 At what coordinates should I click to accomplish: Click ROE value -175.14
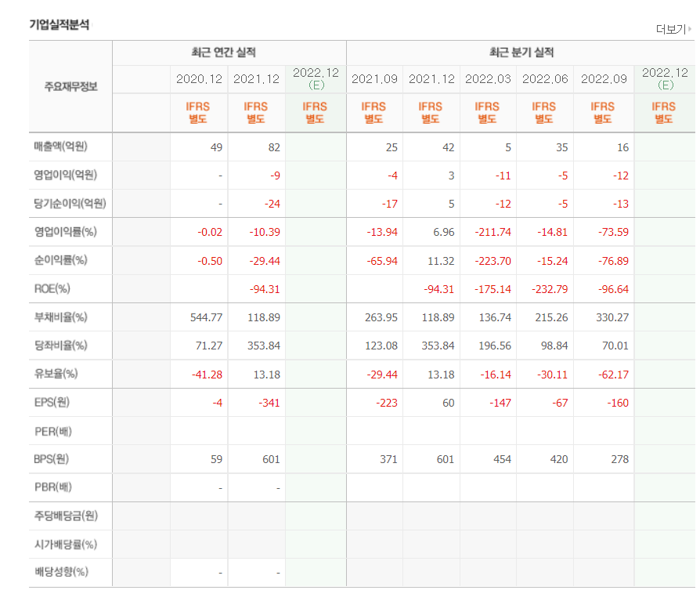[493, 289]
